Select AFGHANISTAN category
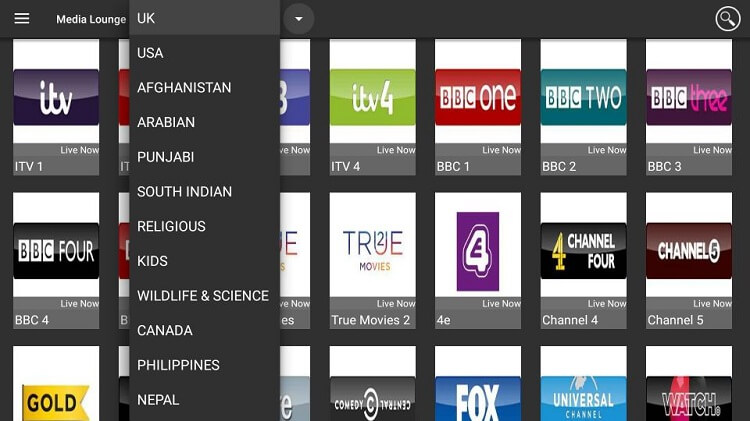Image resolution: width=750 pixels, height=421 pixels. (204, 88)
